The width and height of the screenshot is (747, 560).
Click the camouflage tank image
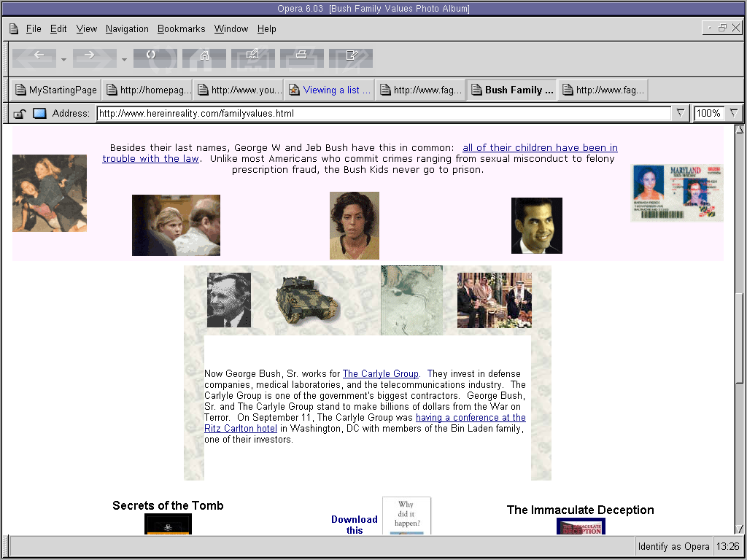[x=307, y=300]
